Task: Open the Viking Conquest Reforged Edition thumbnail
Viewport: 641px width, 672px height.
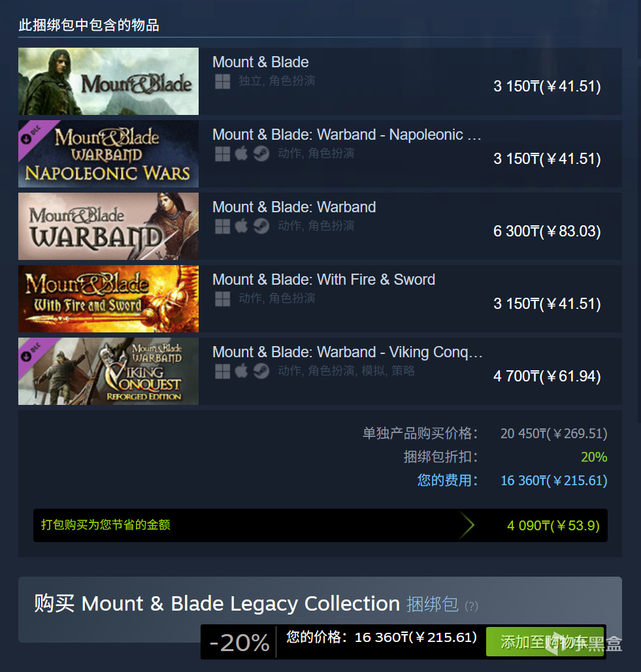Action: point(108,371)
